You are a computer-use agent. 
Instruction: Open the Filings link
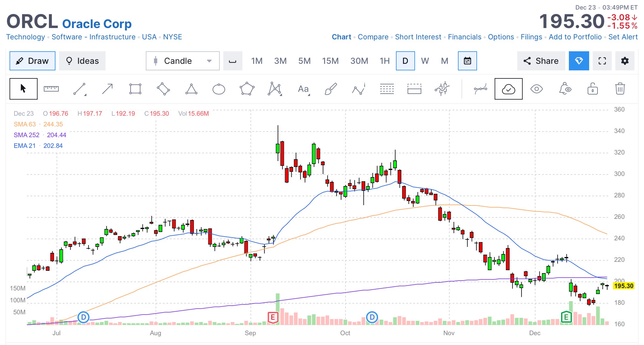(x=531, y=37)
